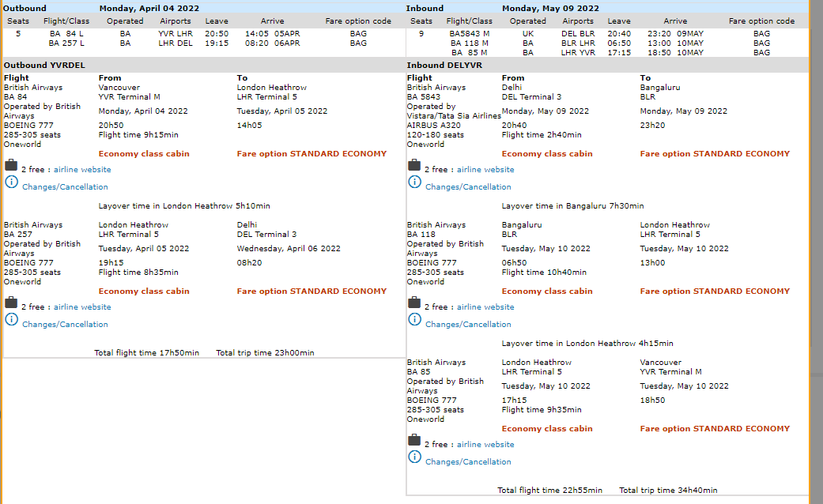Click the suitcase icon for flight BA 5843
Viewport: 823px width, 504px height.
click(x=414, y=166)
